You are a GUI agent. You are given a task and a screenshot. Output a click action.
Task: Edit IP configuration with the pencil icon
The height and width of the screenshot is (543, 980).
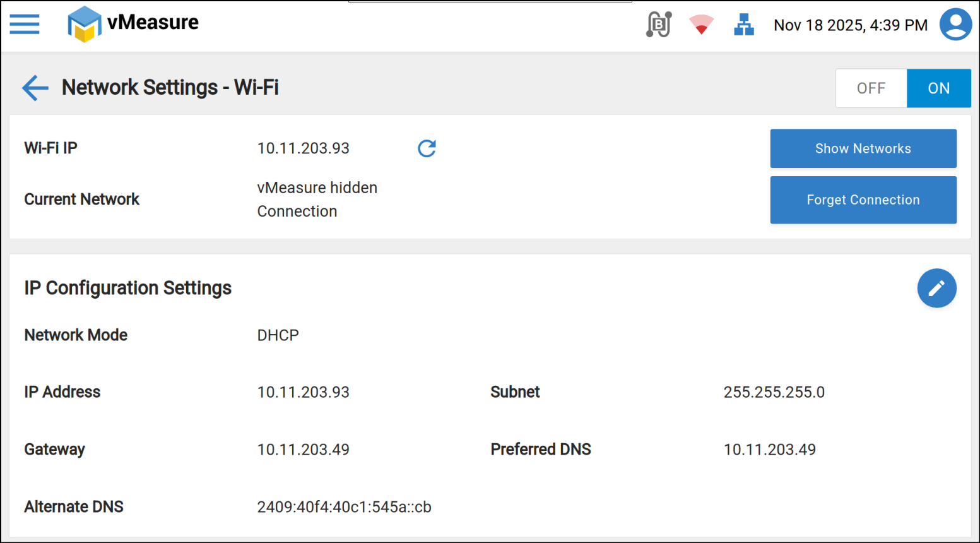(936, 289)
